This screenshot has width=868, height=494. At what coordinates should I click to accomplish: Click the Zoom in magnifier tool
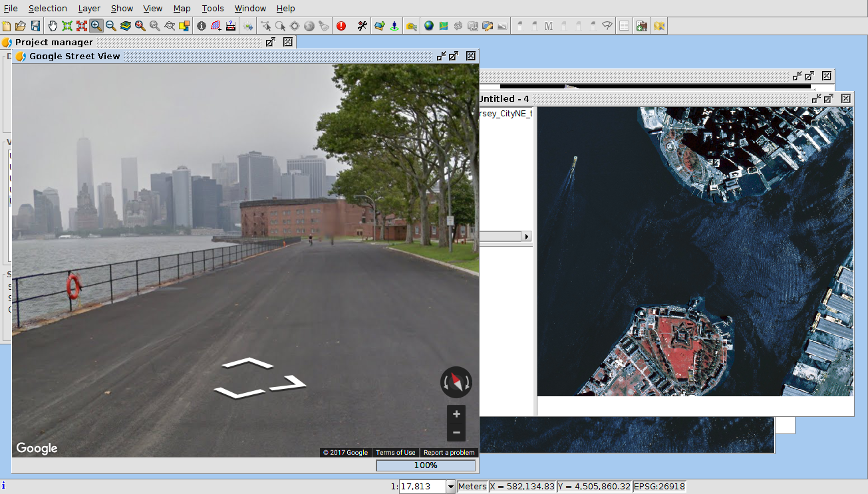(x=96, y=26)
